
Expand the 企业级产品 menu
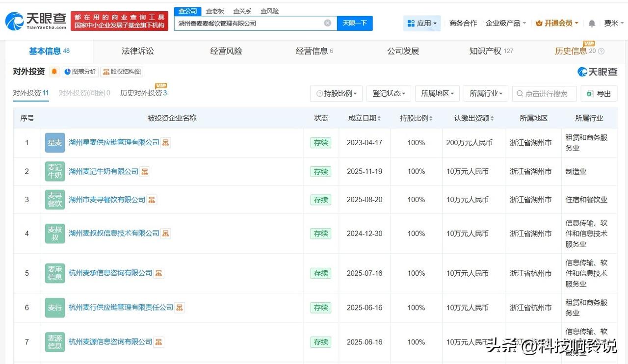coord(505,23)
